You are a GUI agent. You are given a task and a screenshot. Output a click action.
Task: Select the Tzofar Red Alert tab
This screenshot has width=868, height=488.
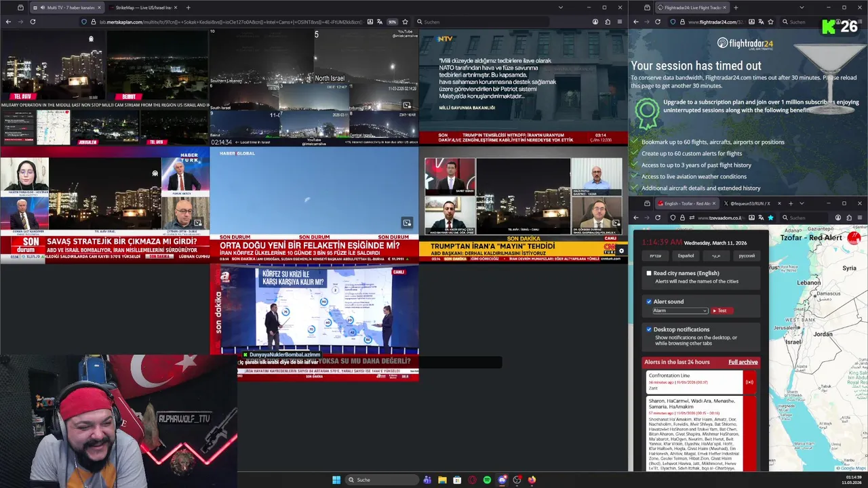(686, 203)
